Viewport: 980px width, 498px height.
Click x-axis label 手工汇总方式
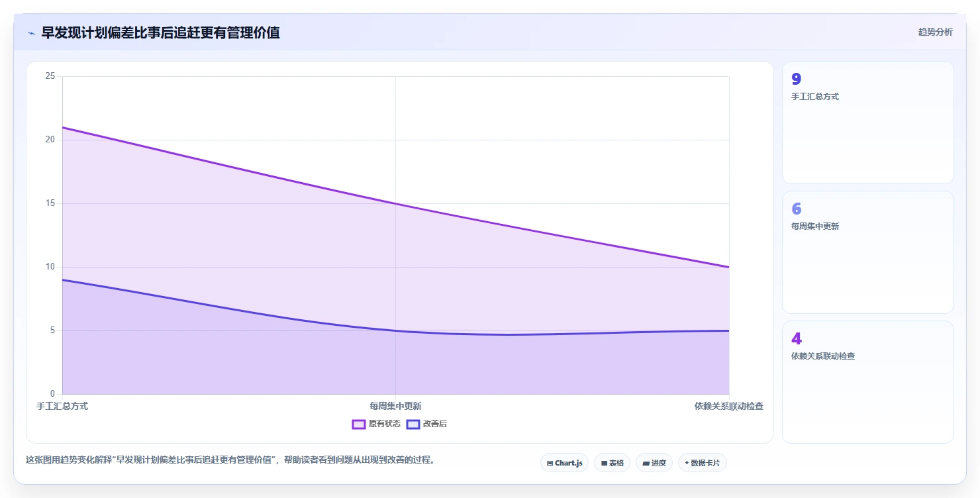pos(62,406)
